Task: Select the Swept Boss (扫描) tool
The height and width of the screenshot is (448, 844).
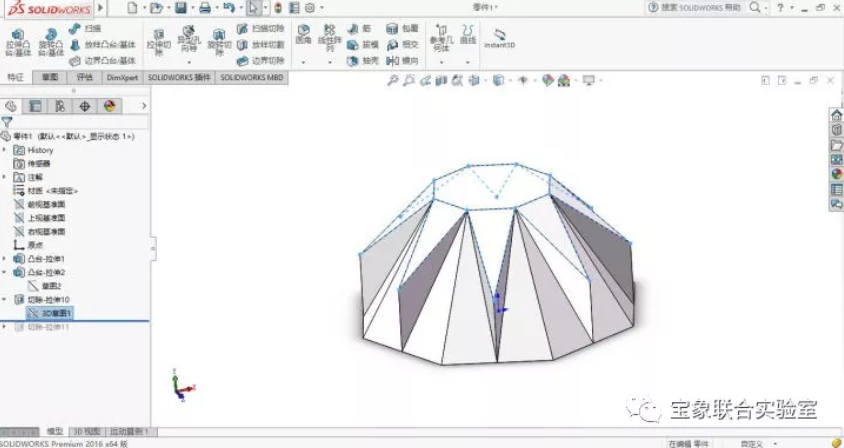Action: [86, 29]
